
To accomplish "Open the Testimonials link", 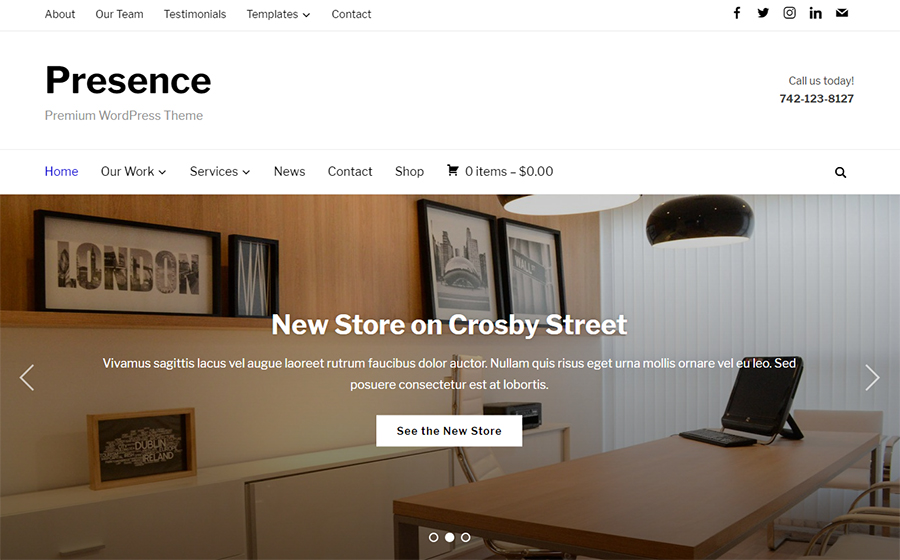I will pos(195,14).
